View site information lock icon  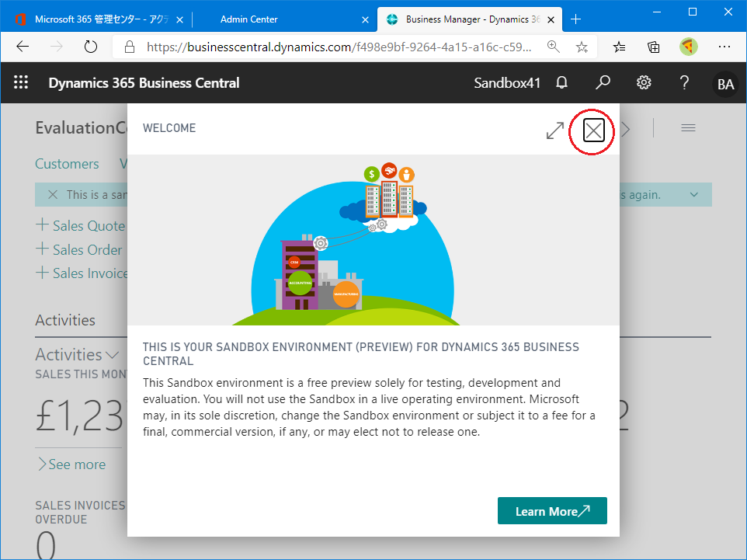[x=129, y=47]
